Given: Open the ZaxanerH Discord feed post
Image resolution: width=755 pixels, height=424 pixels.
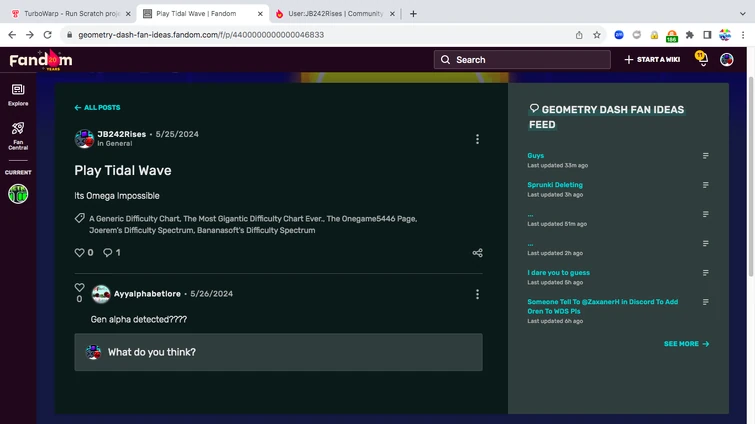Looking at the screenshot, I should point(602,307).
